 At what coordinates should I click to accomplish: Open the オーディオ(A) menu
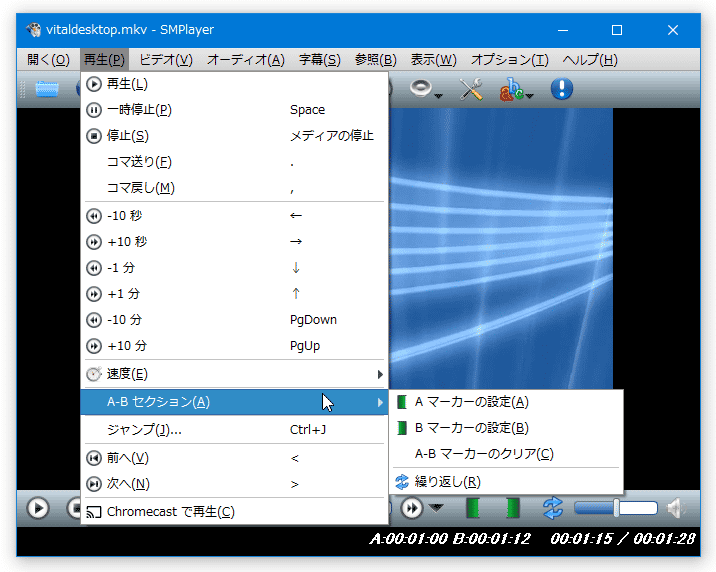pyautogui.click(x=246, y=60)
